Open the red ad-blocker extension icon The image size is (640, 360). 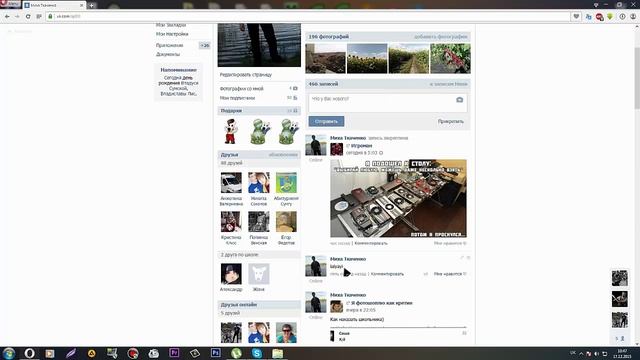[599, 17]
